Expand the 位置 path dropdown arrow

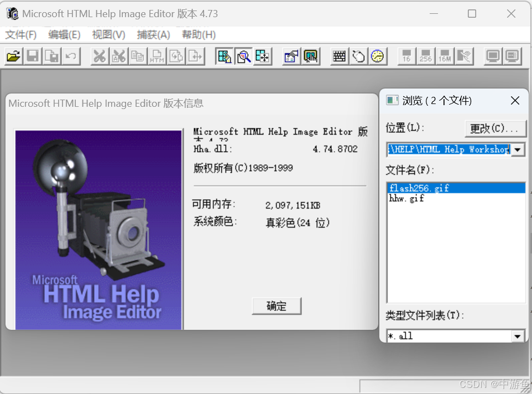(x=518, y=149)
